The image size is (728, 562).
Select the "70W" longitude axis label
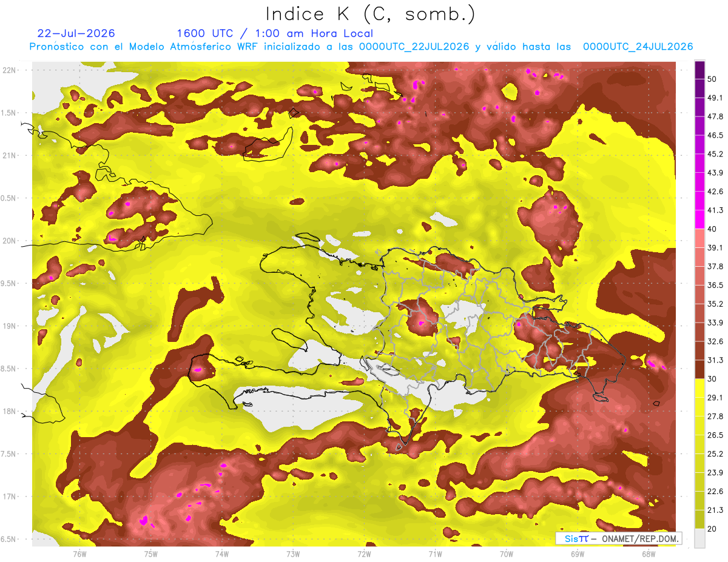click(x=506, y=554)
